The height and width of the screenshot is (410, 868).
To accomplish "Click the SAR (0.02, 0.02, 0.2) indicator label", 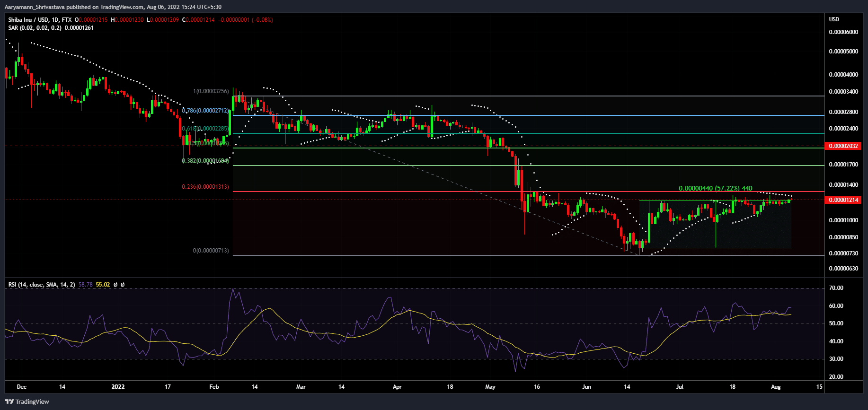I will (x=35, y=28).
